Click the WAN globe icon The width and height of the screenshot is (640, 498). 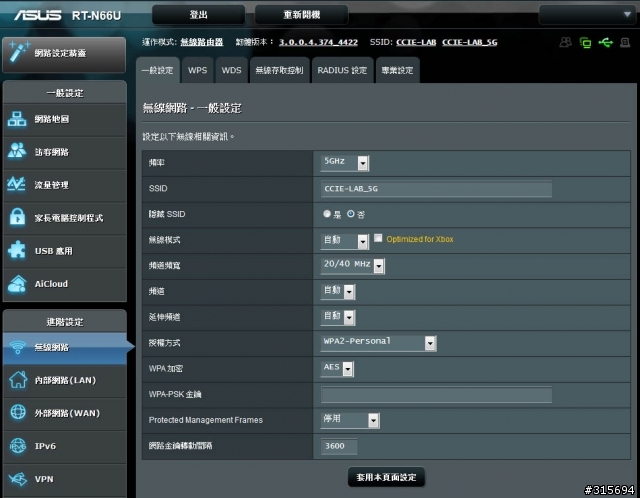coord(18,412)
